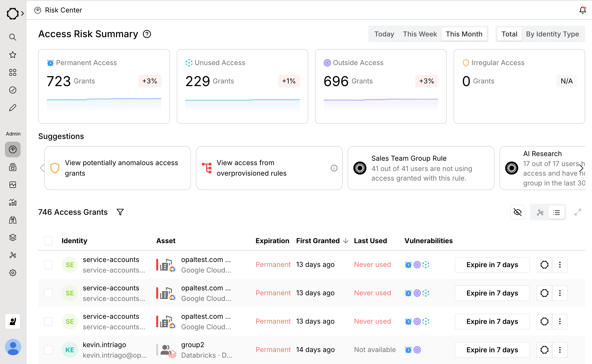Open the search icon in sidebar
Viewport: 592px width, 364px height.
13,37
